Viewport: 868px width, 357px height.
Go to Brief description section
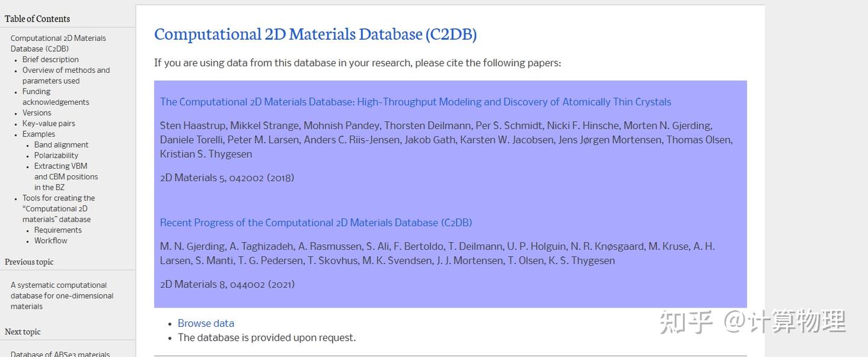51,60
